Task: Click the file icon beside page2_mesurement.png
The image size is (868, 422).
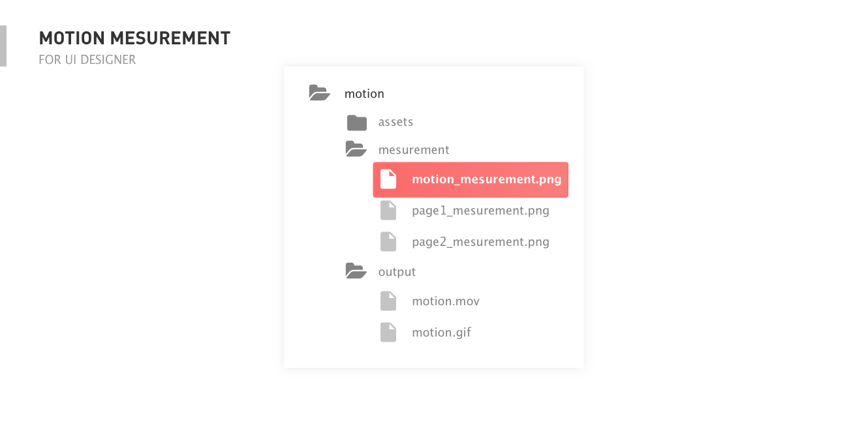Action: [388, 241]
